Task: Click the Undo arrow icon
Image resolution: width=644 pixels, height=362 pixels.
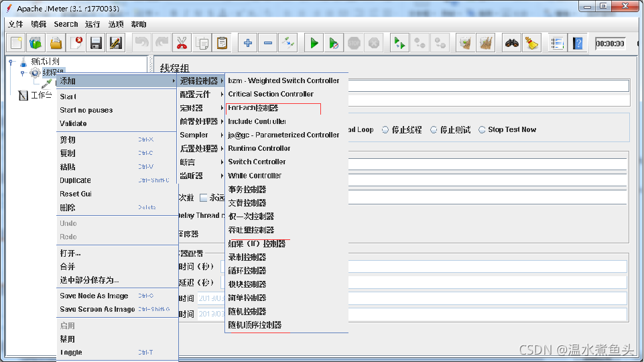Action: [141, 43]
